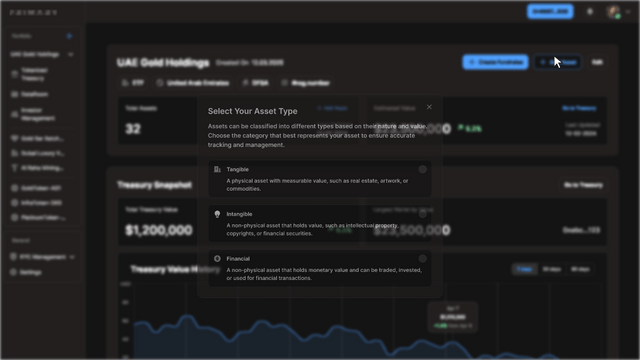Open the notification bell in top bar
Viewport: 640px width, 360px height.
590,12
